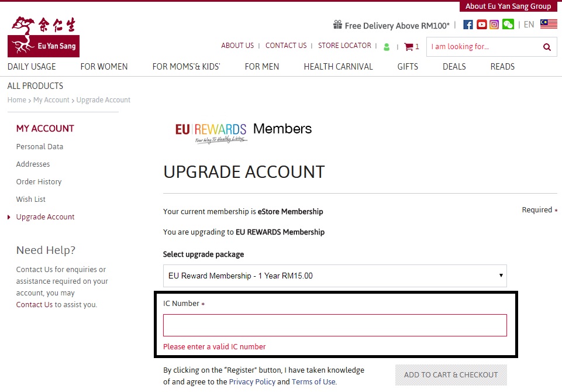562x392 pixels.
Task: Open the Facebook icon link
Action: coord(468,25)
